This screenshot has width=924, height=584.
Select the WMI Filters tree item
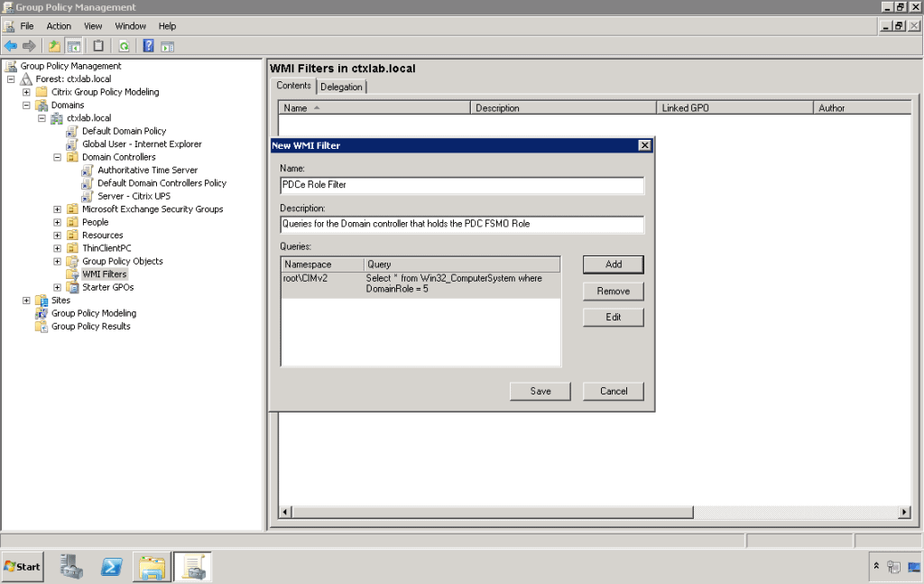(104, 273)
